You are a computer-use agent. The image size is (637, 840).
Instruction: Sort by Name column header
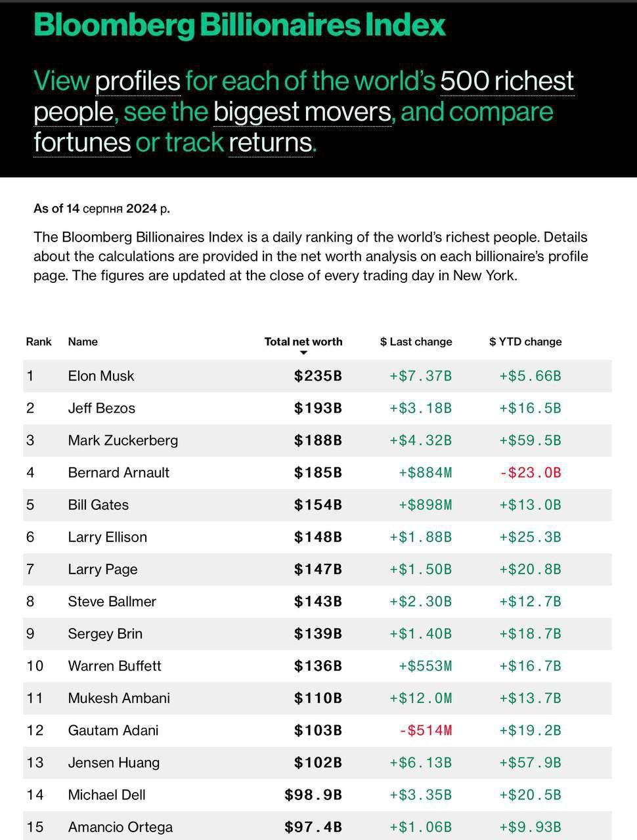83,341
